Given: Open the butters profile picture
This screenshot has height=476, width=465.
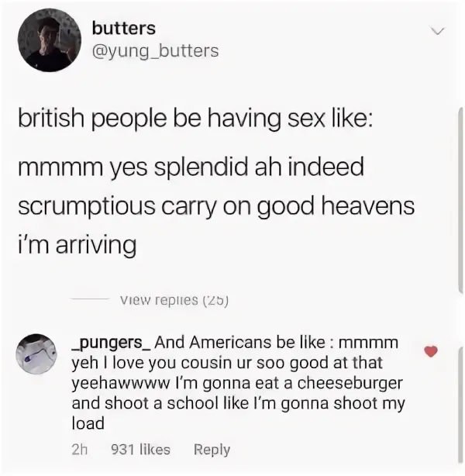Looking at the screenshot, I should [49, 40].
